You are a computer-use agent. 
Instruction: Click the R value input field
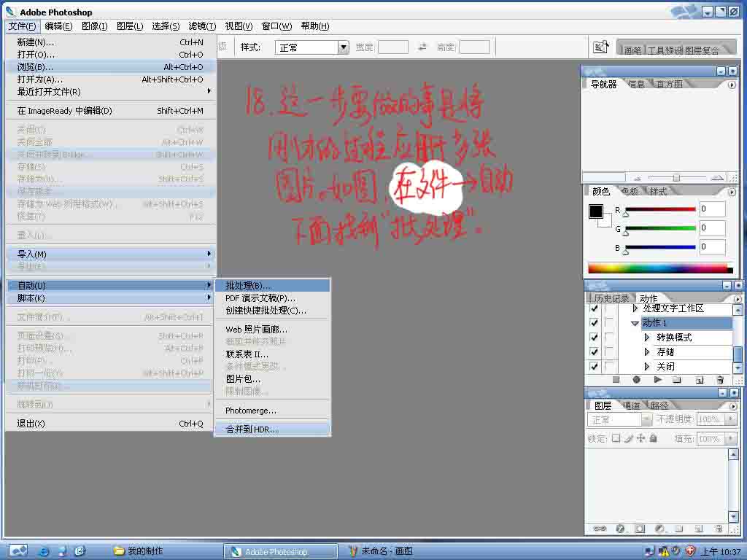712,209
